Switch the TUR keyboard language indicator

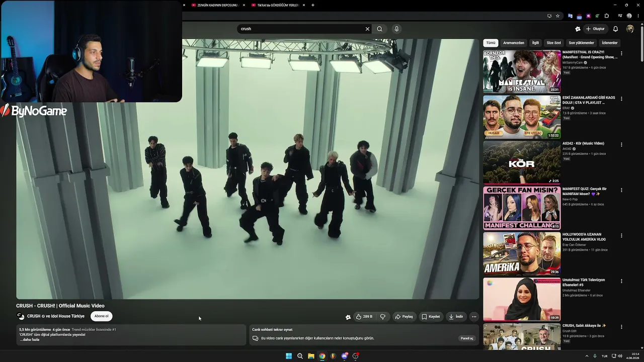point(605,356)
